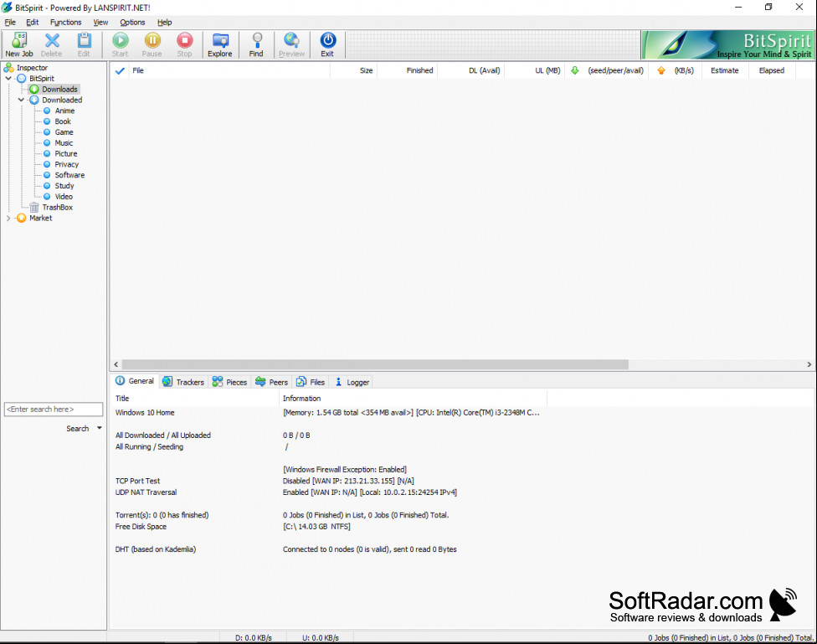
Task: Click the Peers tab icon
Action: [x=260, y=382]
